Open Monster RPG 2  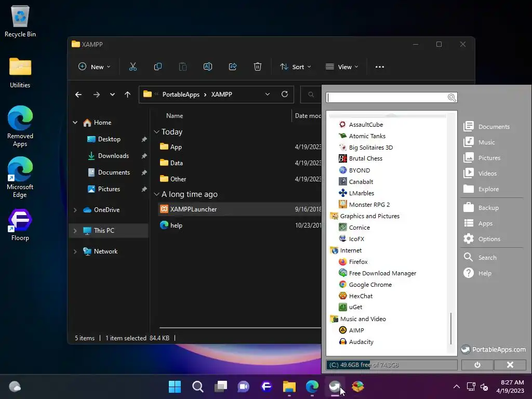pyautogui.click(x=364, y=205)
